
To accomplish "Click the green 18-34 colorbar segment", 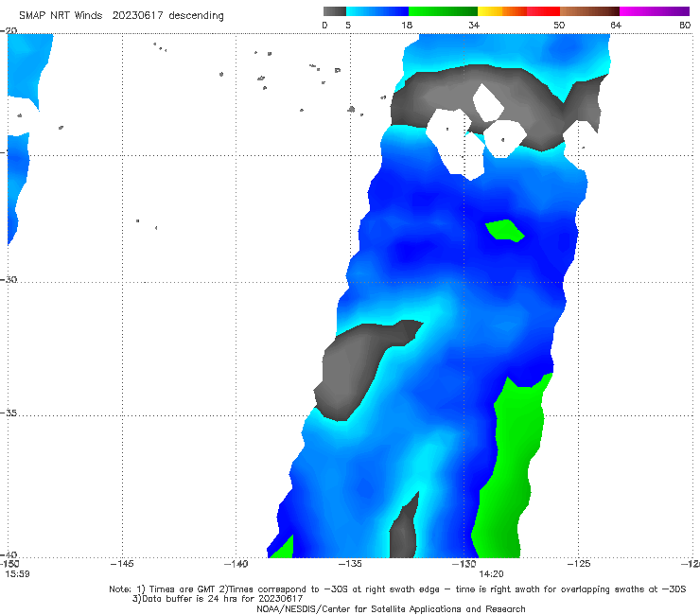I will (x=443, y=11).
